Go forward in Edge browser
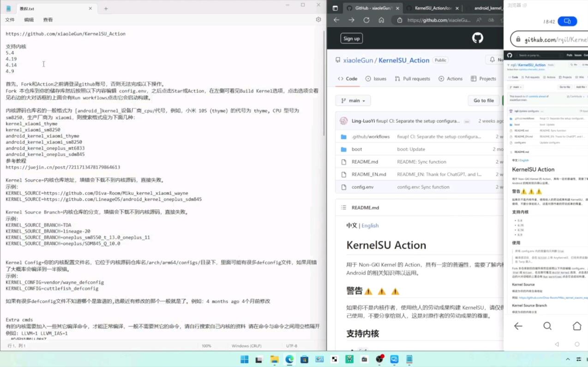 [x=351, y=20]
